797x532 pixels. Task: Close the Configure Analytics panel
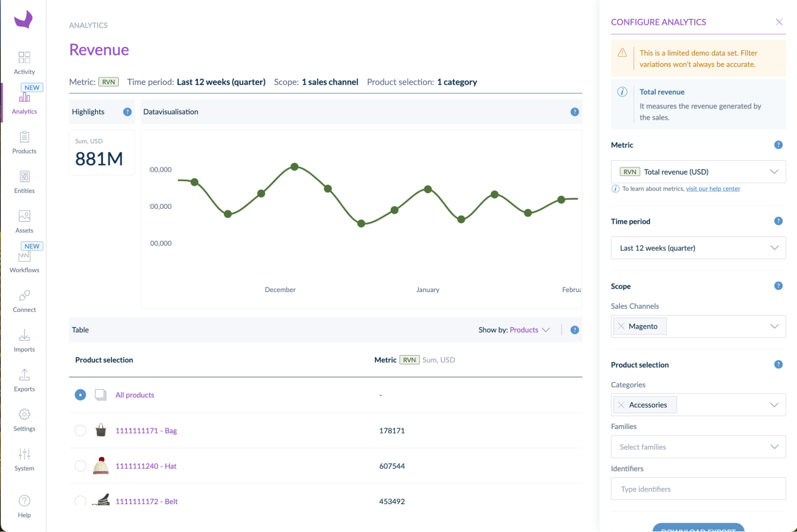click(x=779, y=22)
